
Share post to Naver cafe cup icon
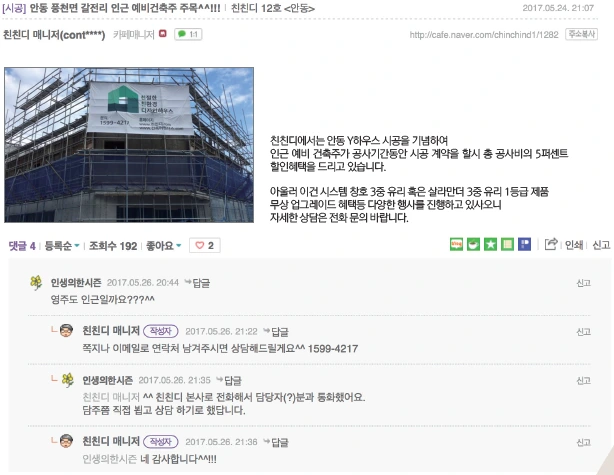tap(473, 245)
